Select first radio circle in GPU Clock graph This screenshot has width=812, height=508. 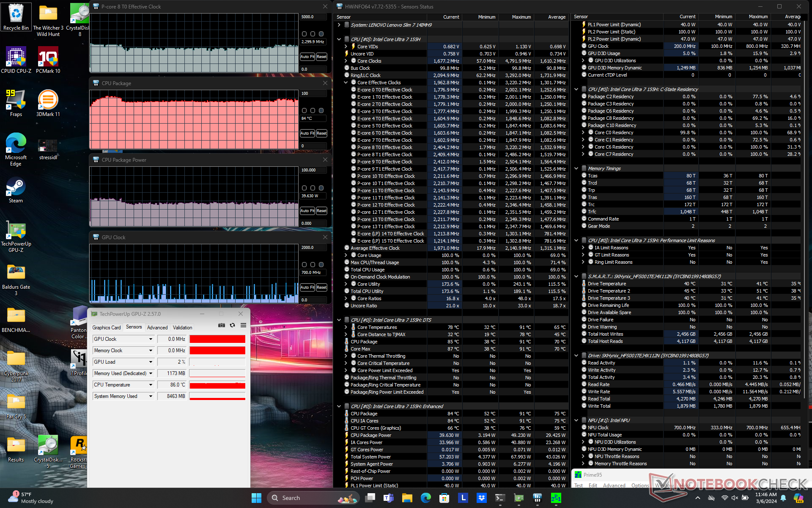pos(304,265)
